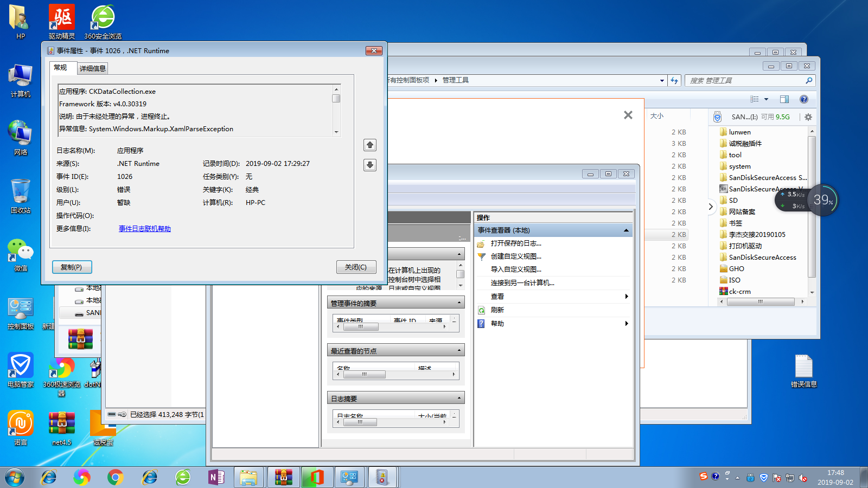
Task: Open net4.5 archive desktop icon
Action: (62, 428)
